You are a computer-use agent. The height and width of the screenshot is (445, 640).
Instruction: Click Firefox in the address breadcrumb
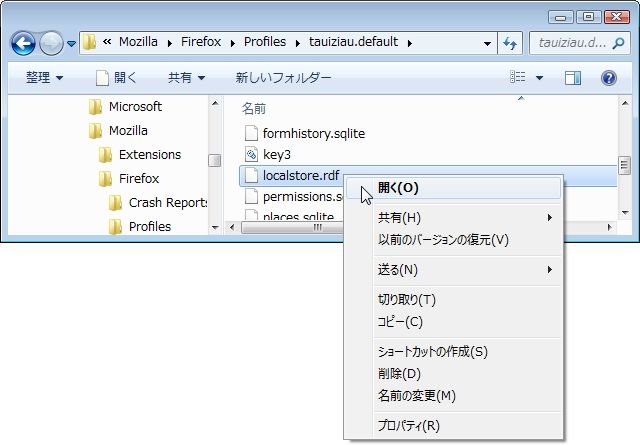point(201,42)
